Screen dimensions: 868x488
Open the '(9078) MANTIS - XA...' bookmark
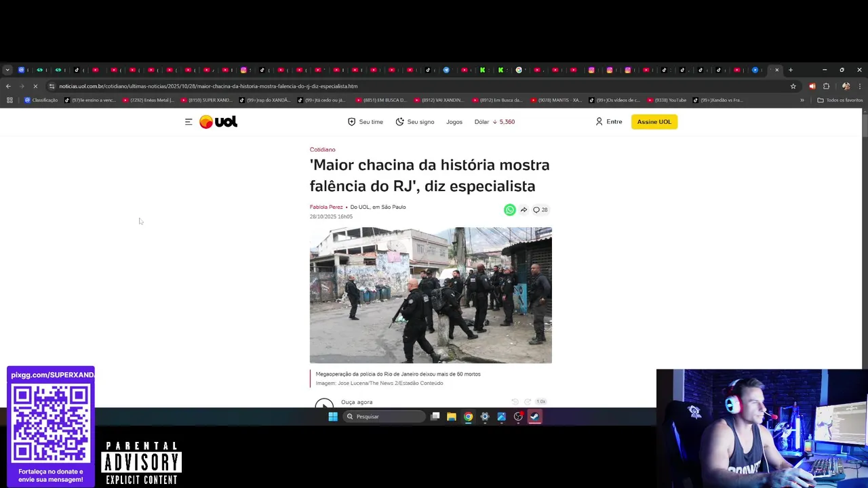[556, 100]
